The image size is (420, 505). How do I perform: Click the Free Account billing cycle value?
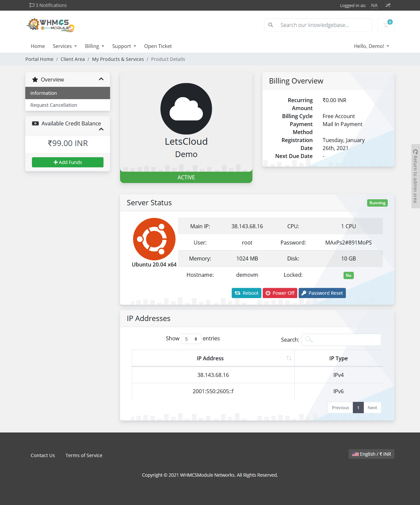339,116
